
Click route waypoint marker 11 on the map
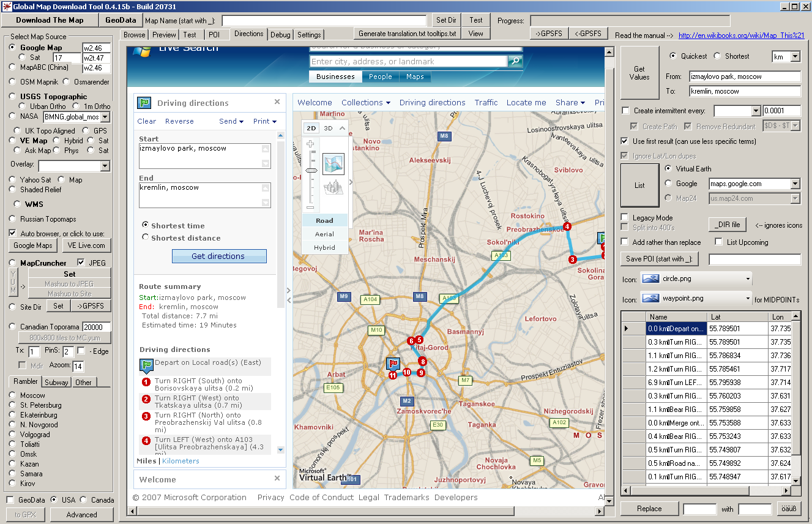click(x=393, y=376)
